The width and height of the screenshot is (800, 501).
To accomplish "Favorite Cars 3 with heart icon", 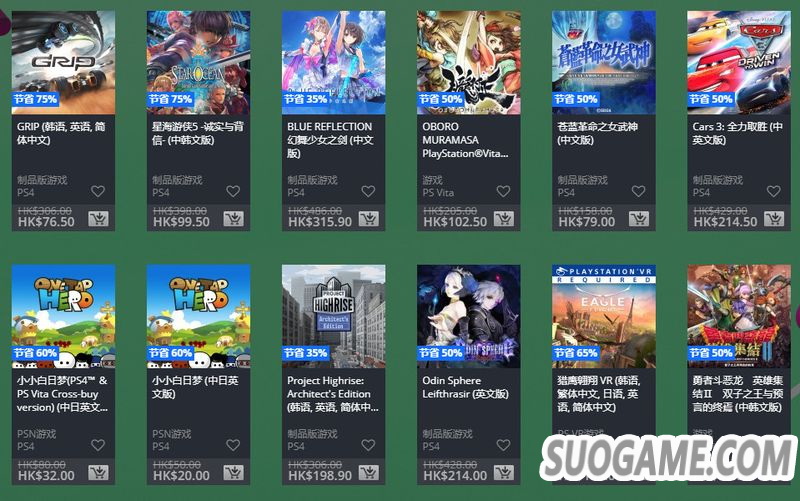I will click(x=774, y=191).
